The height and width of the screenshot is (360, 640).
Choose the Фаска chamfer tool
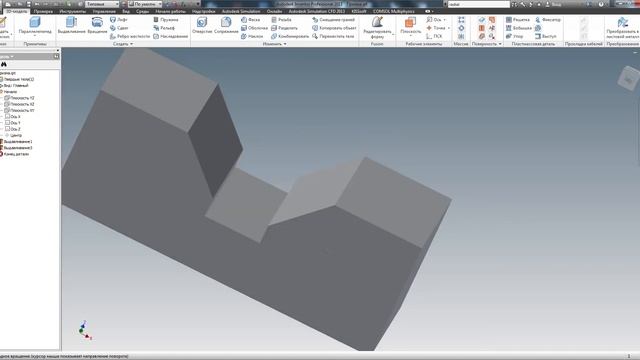[x=251, y=20]
